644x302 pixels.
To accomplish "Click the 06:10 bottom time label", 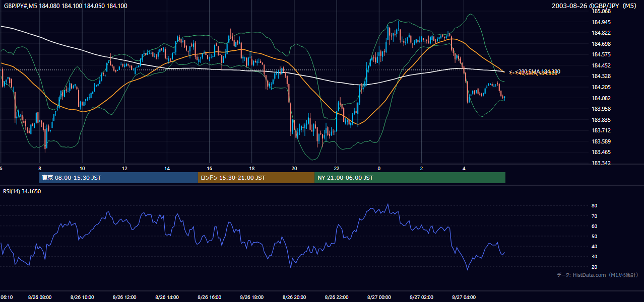I will [7, 297].
